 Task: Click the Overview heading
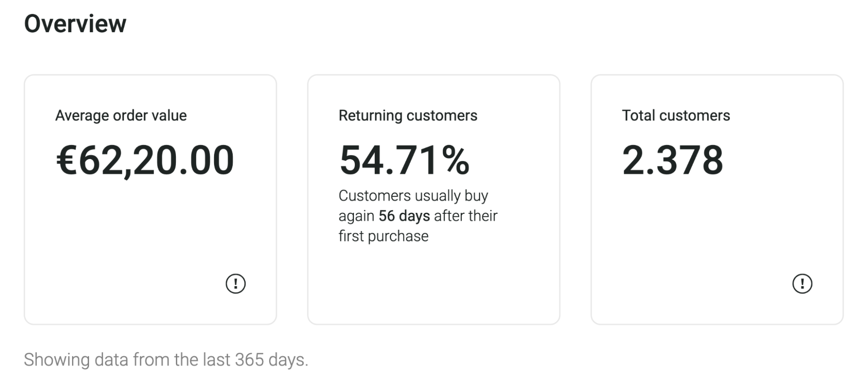[75, 23]
